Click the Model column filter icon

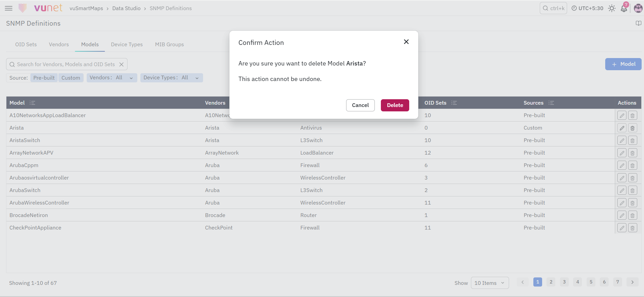click(x=32, y=103)
